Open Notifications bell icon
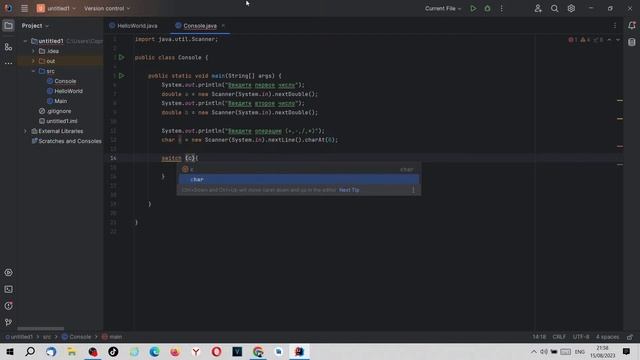The width and height of the screenshot is (640, 360). (x=632, y=26)
